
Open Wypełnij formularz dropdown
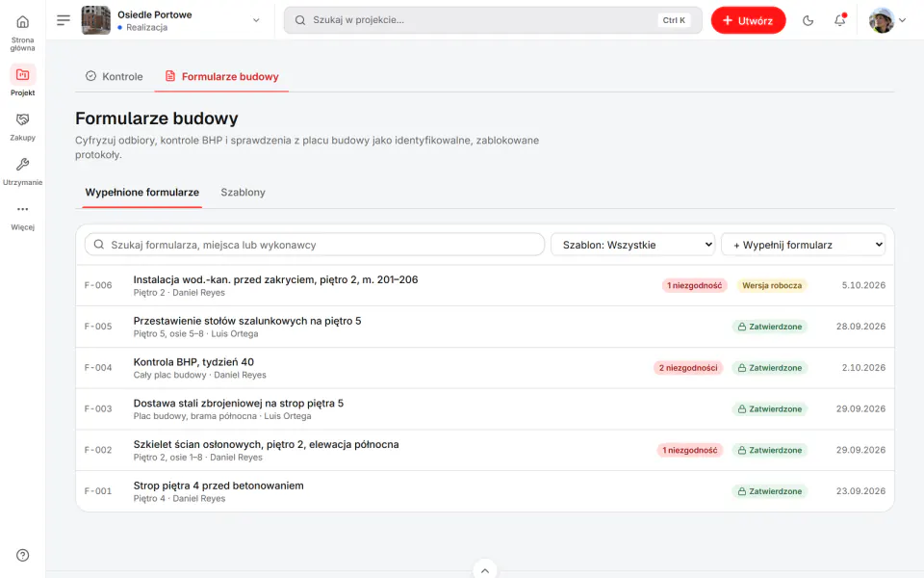(x=804, y=245)
